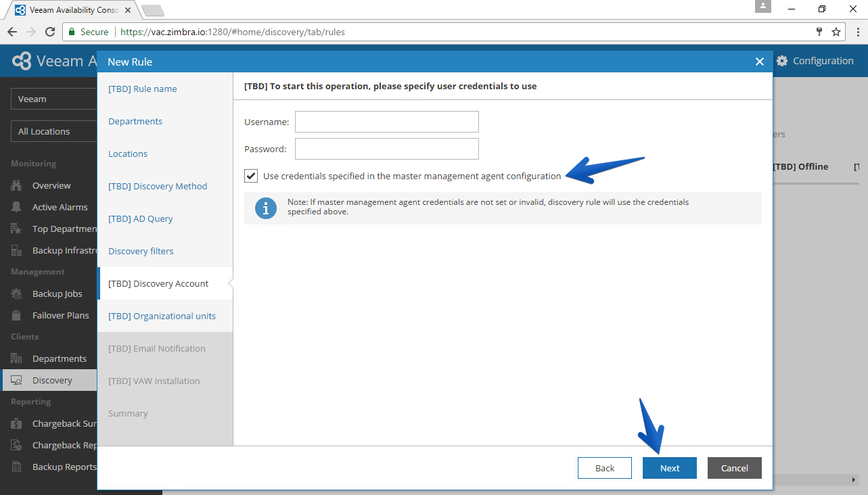Click the browser back arrow

coord(12,32)
